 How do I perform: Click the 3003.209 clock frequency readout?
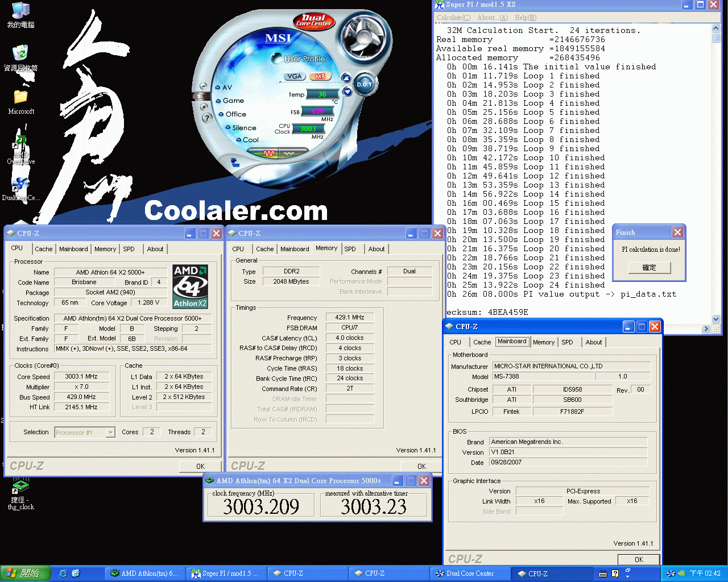tap(261, 506)
